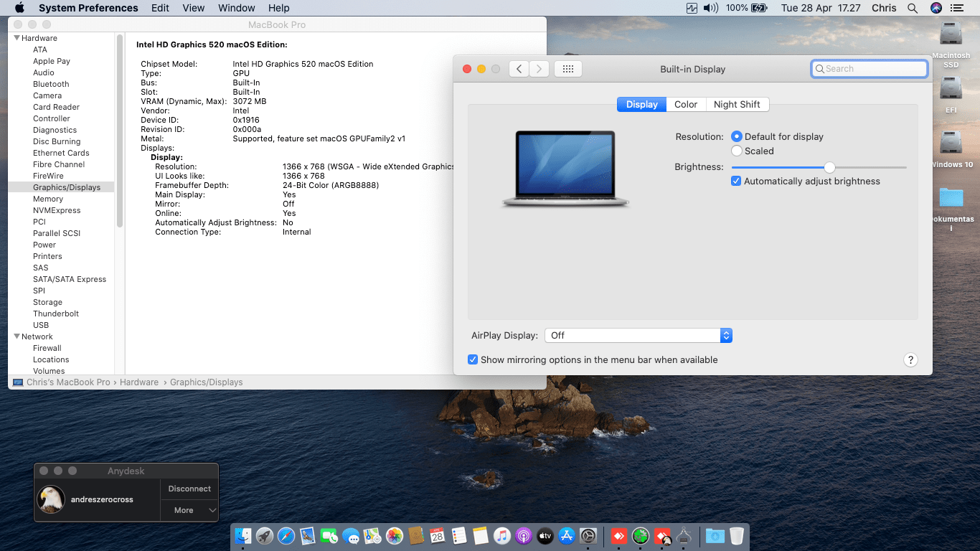Collapse Network section in sidebar
980x551 pixels.
[17, 336]
